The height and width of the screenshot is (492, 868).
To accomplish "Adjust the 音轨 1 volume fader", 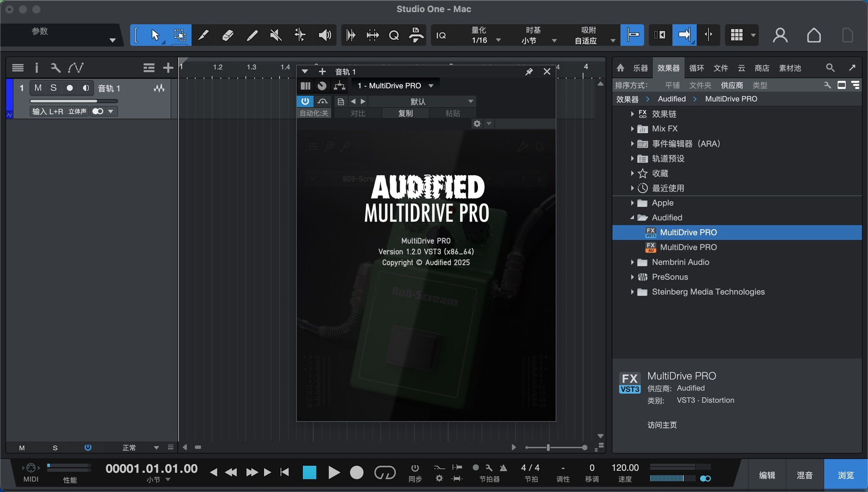I will click(x=96, y=101).
